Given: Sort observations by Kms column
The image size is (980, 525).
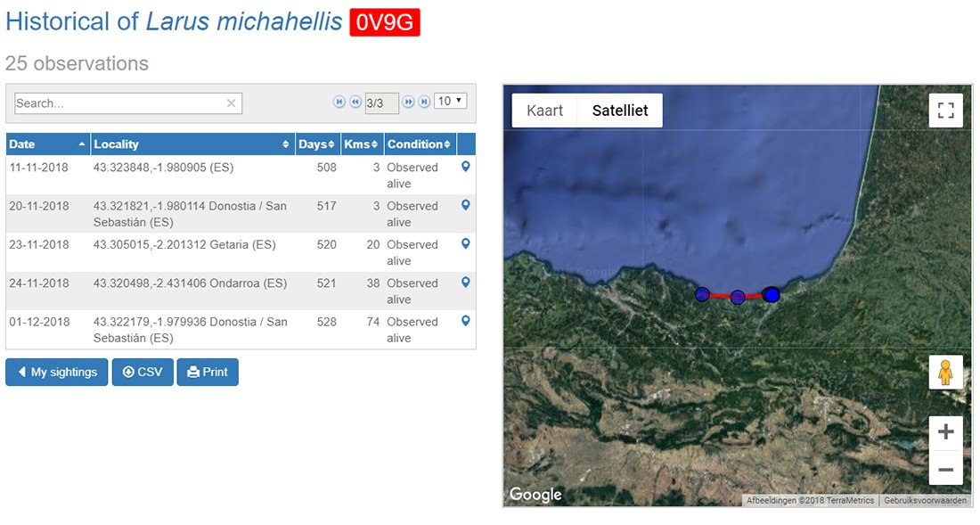Looking at the screenshot, I should point(362,144).
